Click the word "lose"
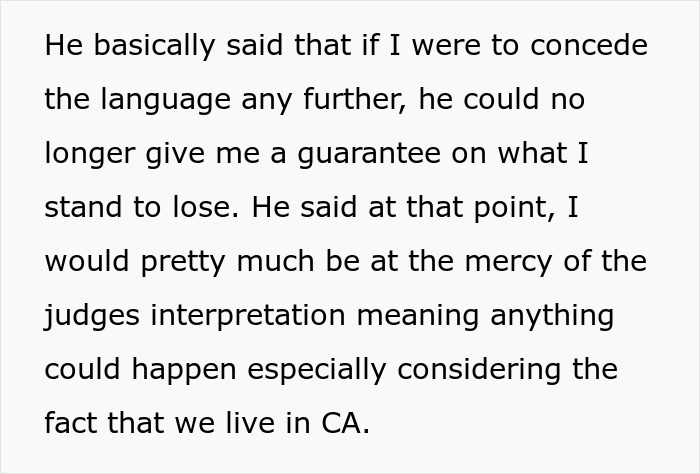 point(206,208)
